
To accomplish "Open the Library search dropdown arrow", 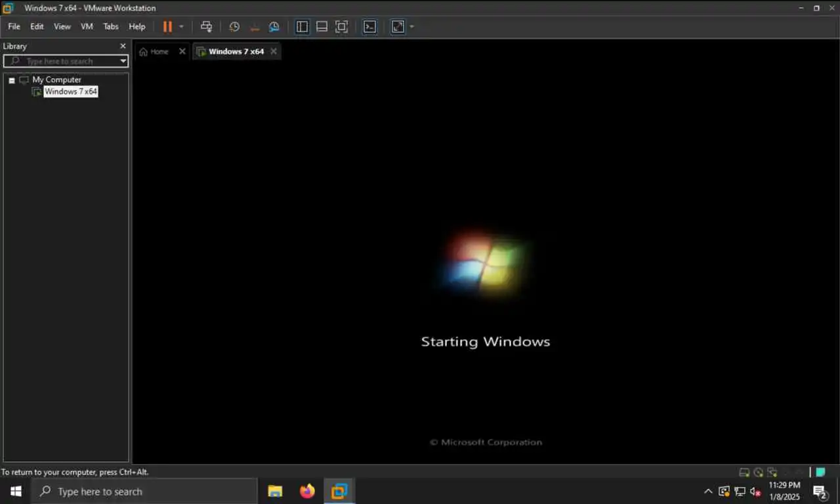I will 123,61.
